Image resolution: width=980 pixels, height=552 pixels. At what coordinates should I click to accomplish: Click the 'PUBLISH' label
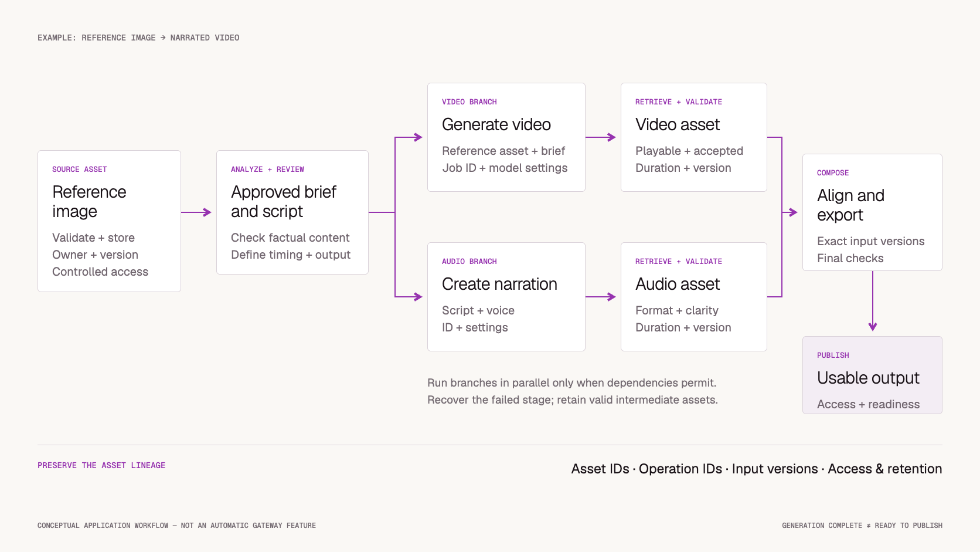[833, 355]
